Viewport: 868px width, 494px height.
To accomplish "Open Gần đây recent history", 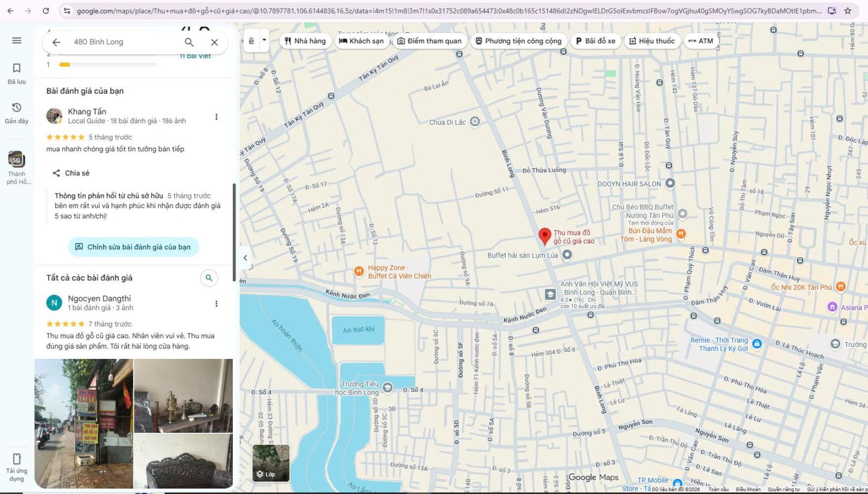I will pos(17,113).
